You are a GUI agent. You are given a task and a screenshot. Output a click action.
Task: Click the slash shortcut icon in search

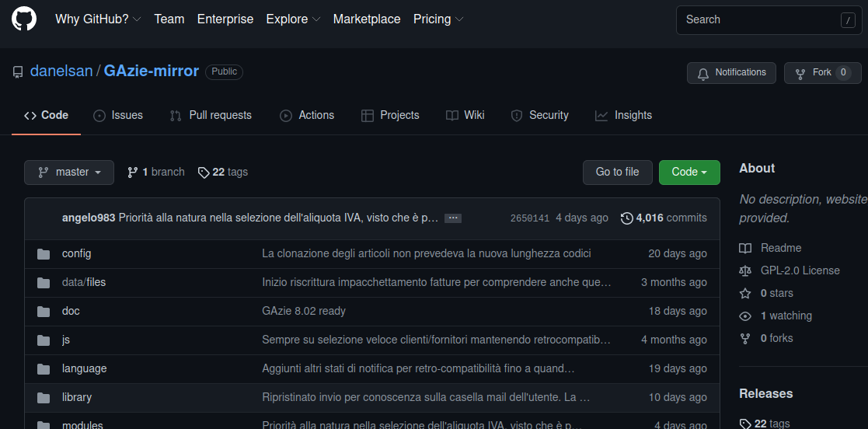(x=848, y=20)
